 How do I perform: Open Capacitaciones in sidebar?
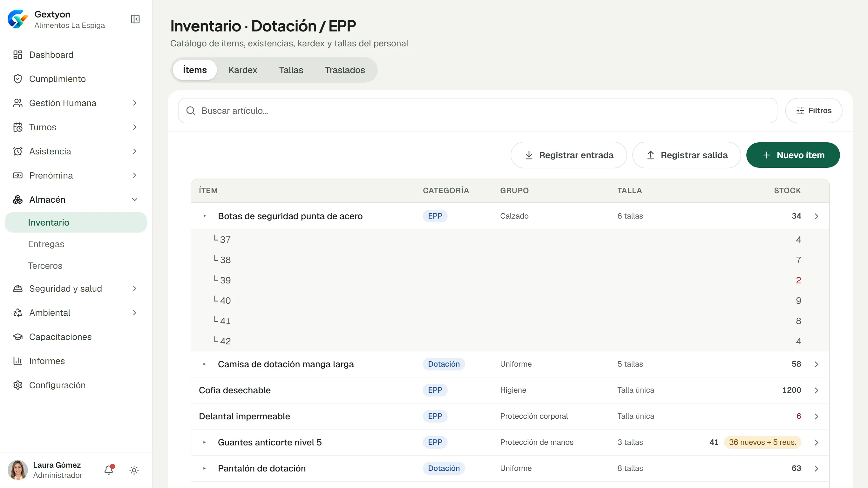[76, 337]
